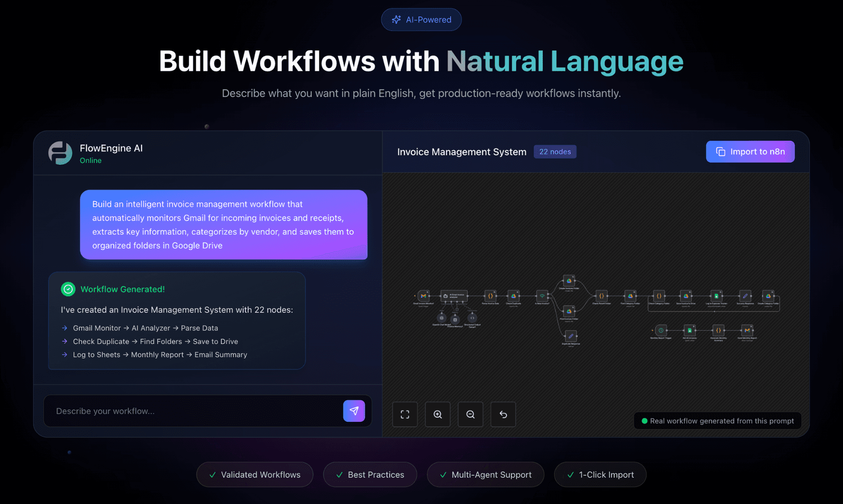843x504 pixels.
Task: Click the Log to Expense Tracker node
Action: [x=717, y=296]
